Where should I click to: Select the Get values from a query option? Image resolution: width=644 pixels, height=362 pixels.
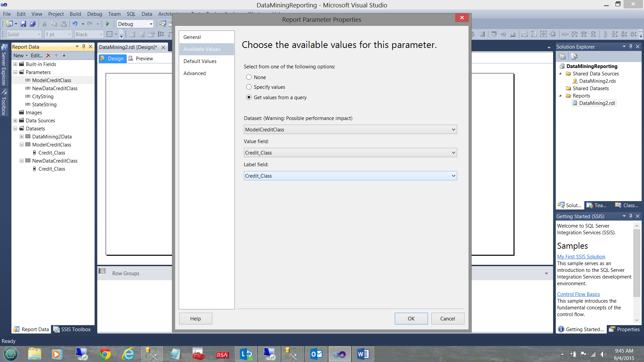249,98
